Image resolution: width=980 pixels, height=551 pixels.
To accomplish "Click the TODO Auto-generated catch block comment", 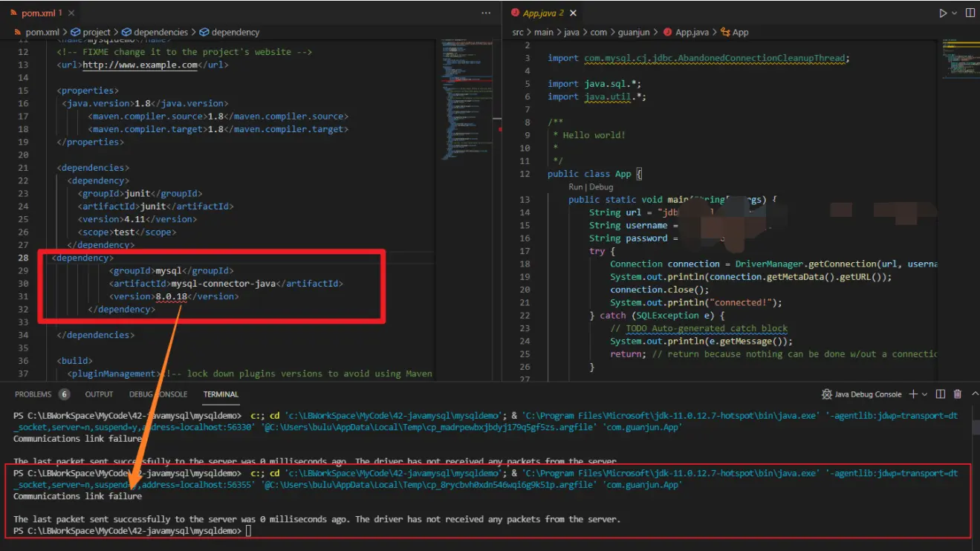I will click(698, 328).
